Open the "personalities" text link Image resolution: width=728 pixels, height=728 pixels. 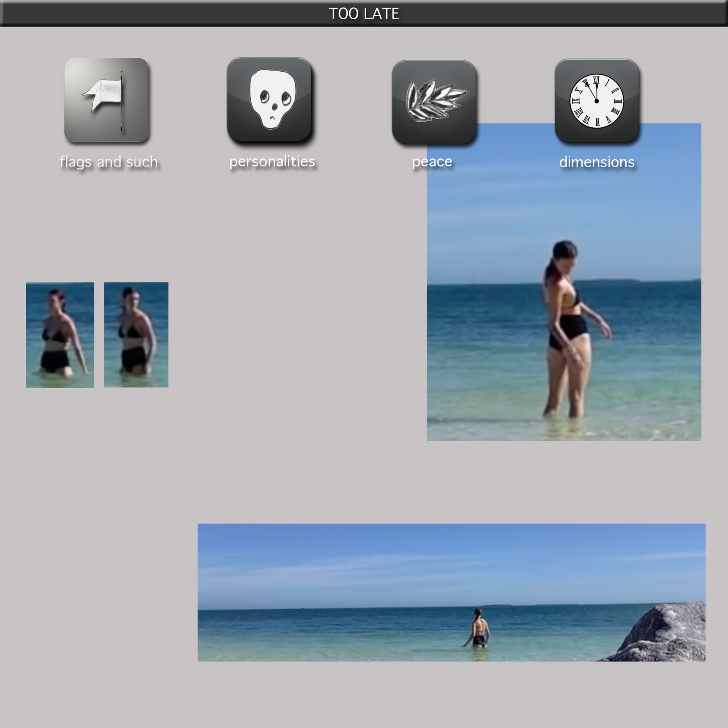coord(272,162)
